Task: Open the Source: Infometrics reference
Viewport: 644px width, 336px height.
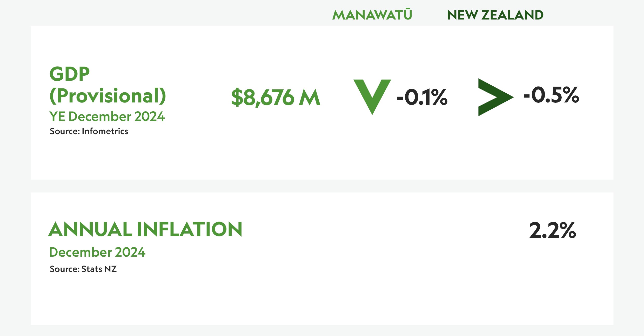Action: click(x=89, y=131)
